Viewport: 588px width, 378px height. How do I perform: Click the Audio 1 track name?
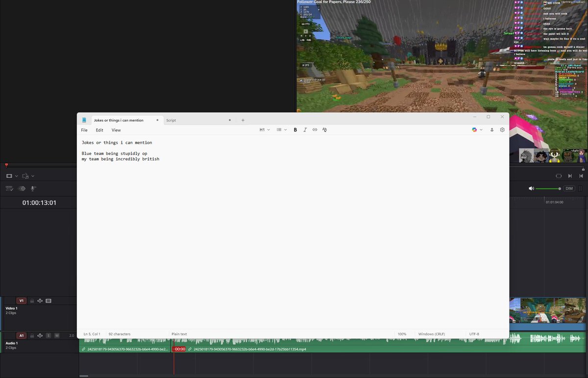click(11, 343)
